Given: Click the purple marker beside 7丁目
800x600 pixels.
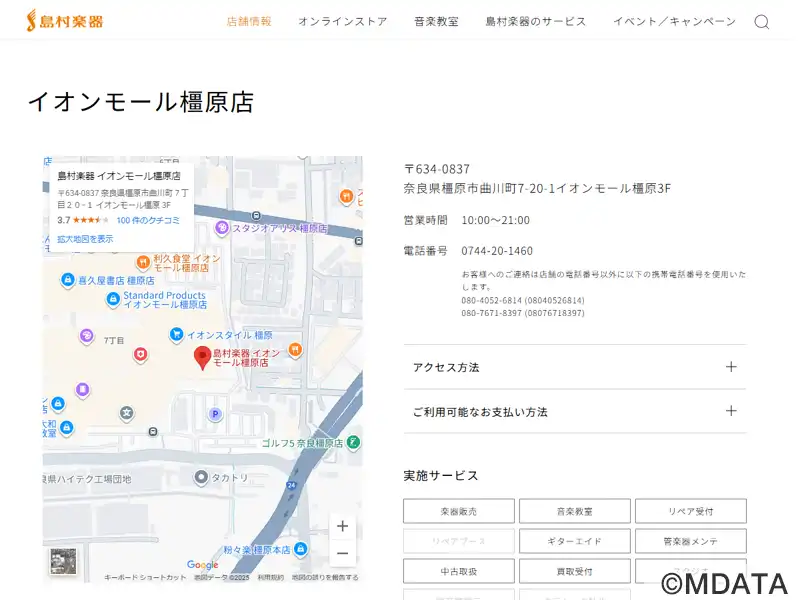Looking at the screenshot, I should coord(87,336).
